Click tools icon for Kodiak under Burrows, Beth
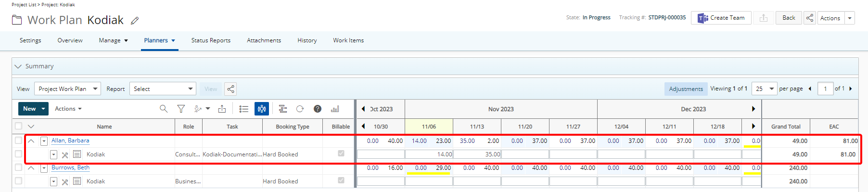 click(65, 181)
